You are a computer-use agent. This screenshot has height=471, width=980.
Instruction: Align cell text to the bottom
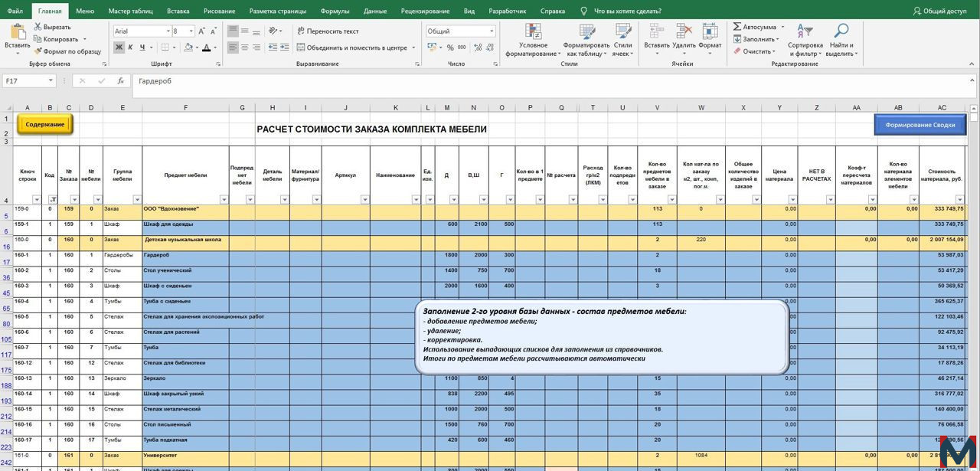pos(257,31)
